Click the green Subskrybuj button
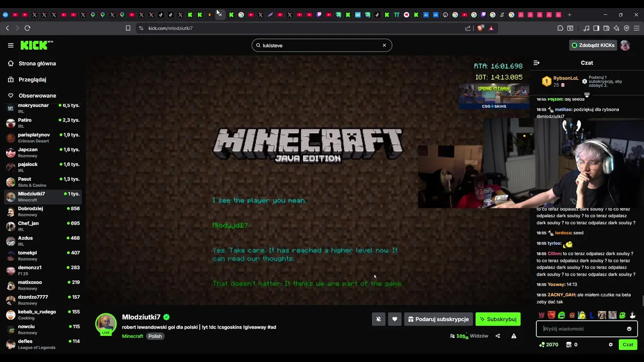 pyautogui.click(x=498, y=319)
